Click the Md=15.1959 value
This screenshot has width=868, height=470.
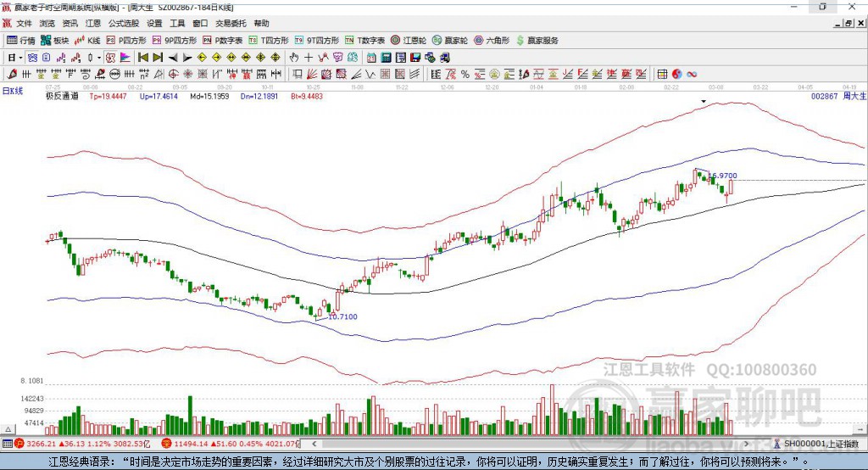point(210,97)
